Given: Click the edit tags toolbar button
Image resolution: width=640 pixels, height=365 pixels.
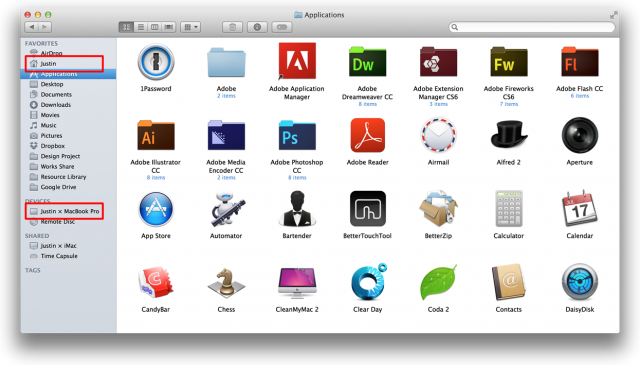Looking at the screenshot, I should click(x=282, y=27).
